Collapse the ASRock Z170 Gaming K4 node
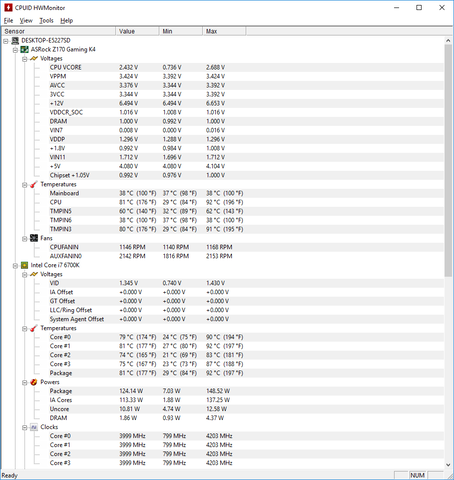This screenshot has width=454, height=480. coord(15,50)
